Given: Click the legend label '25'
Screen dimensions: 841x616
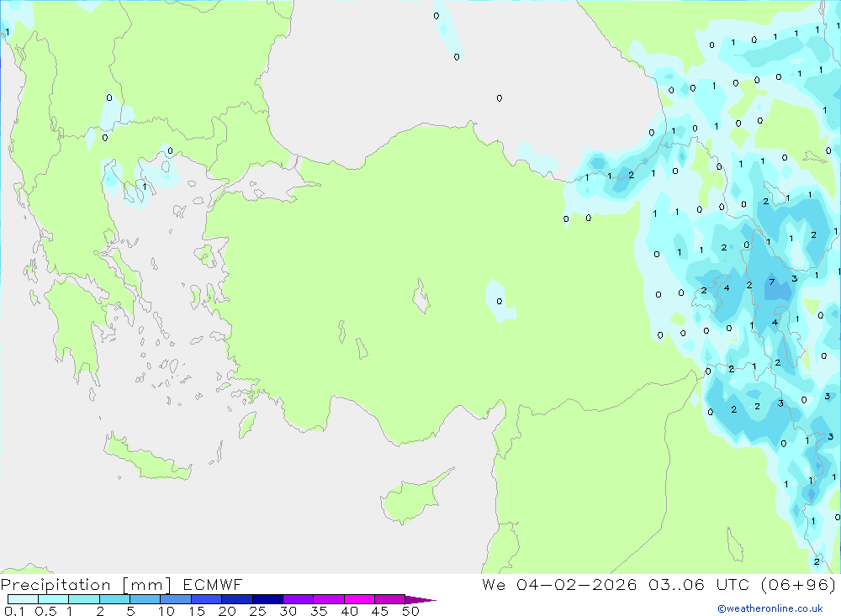Looking at the screenshot, I should [258, 611].
